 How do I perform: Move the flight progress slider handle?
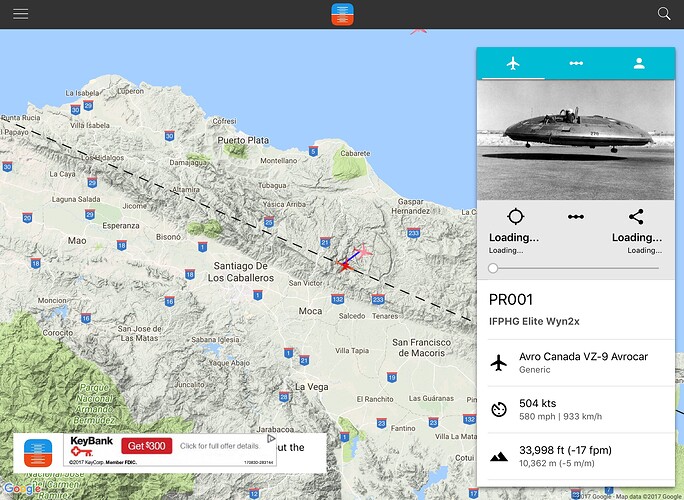pyautogui.click(x=493, y=268)
